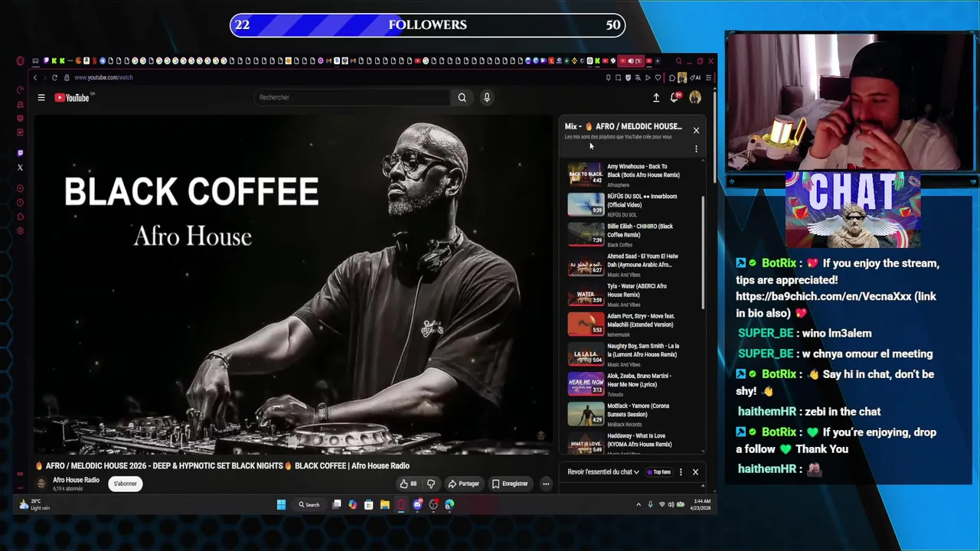
Task: Open the site lock info icon
Action: coord(67,77)
